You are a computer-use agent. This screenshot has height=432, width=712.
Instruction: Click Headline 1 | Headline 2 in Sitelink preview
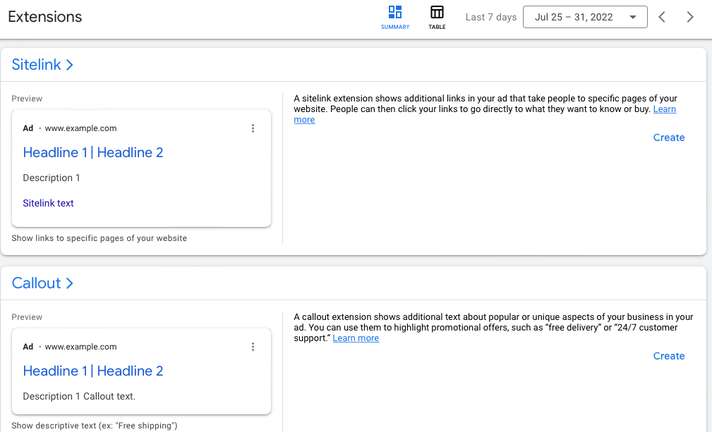pos(93,153)
